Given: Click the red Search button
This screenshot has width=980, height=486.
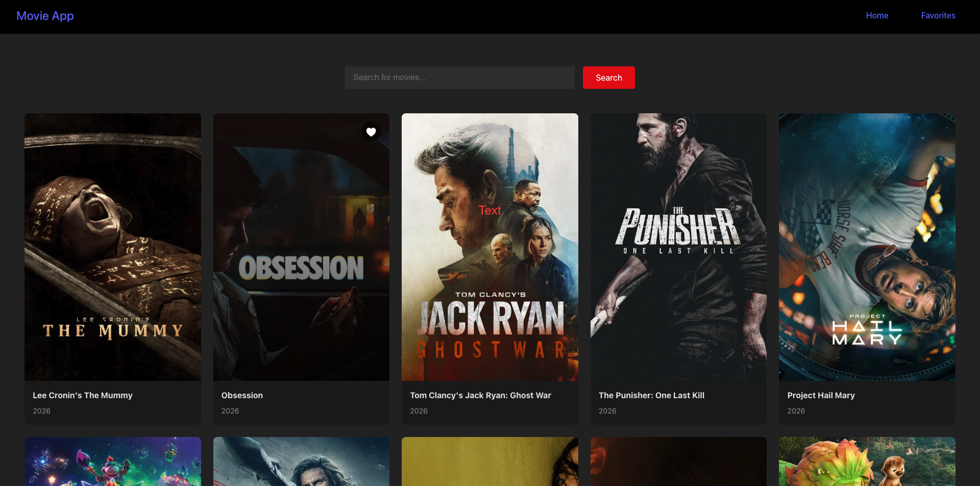Looking at the screenshot, I should pos(609,78).
